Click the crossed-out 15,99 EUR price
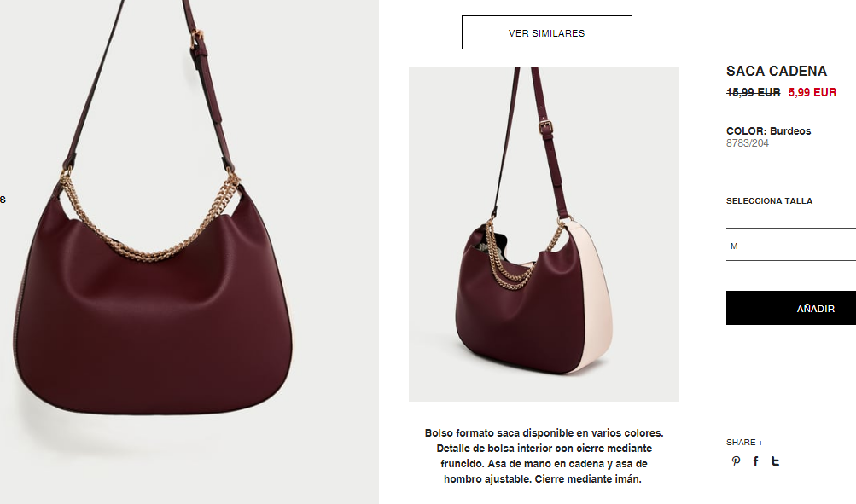This screenshot has height=504, width=856. 754,93
